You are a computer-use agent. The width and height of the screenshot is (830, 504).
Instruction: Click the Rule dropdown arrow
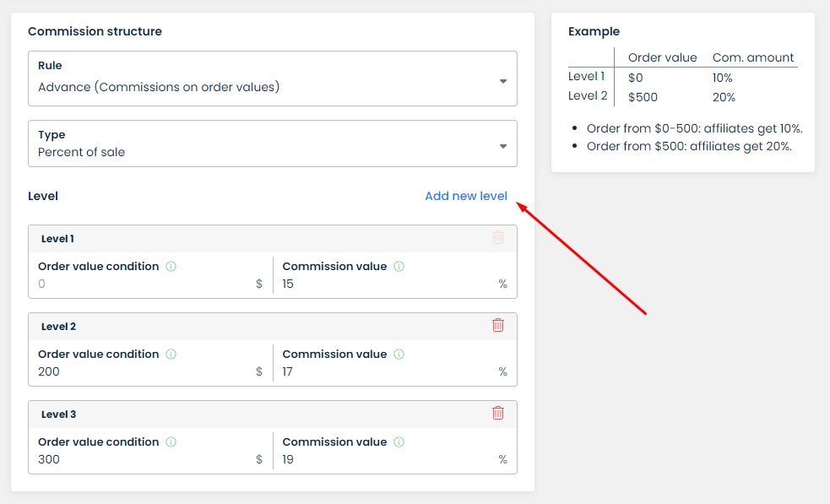pyautogui.click(x=503, y=81)
